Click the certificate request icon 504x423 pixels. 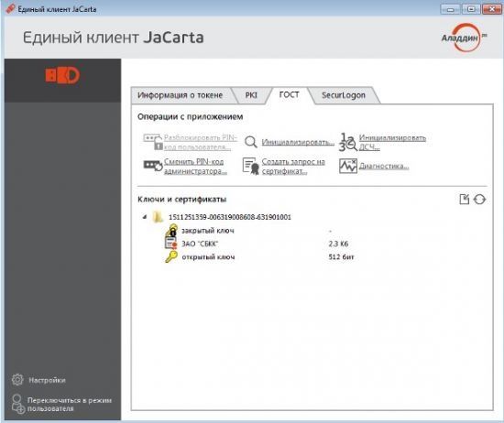(x=251, y=166)
